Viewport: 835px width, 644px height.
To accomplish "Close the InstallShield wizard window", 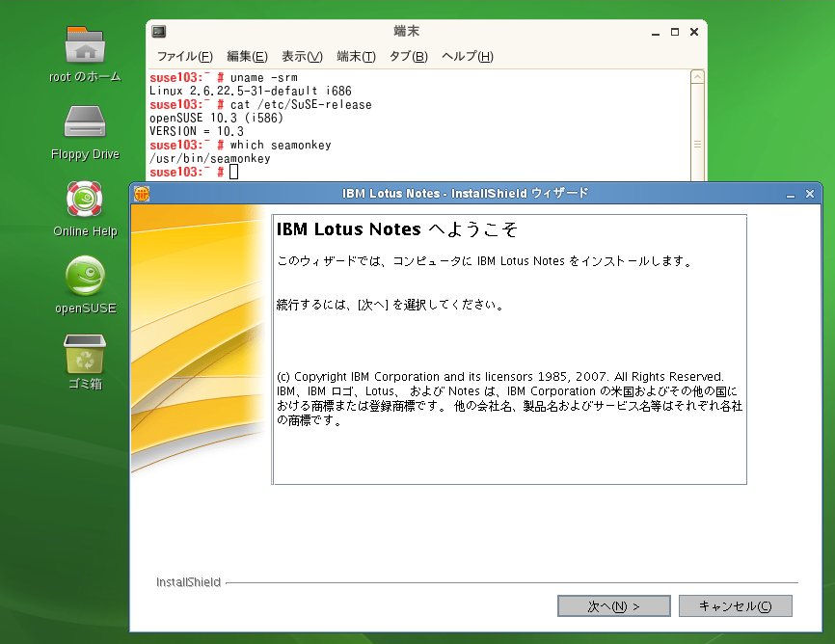I will click(x=810, y=194).
